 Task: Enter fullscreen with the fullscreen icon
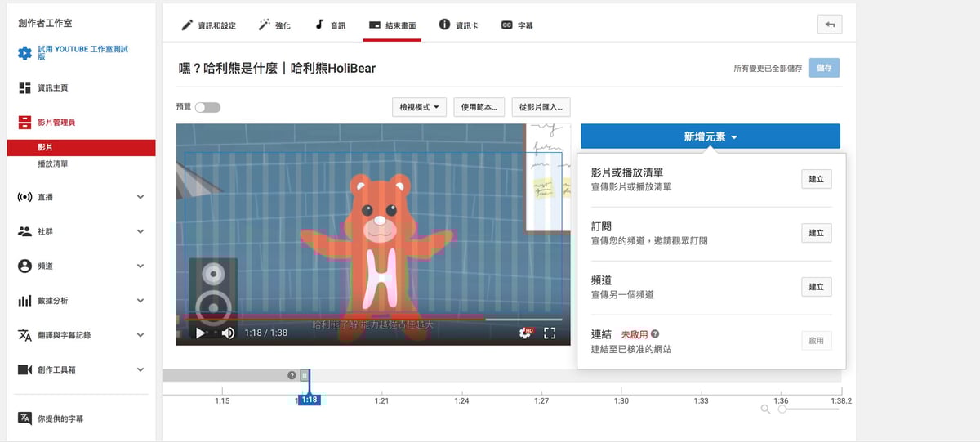point(550,333)
